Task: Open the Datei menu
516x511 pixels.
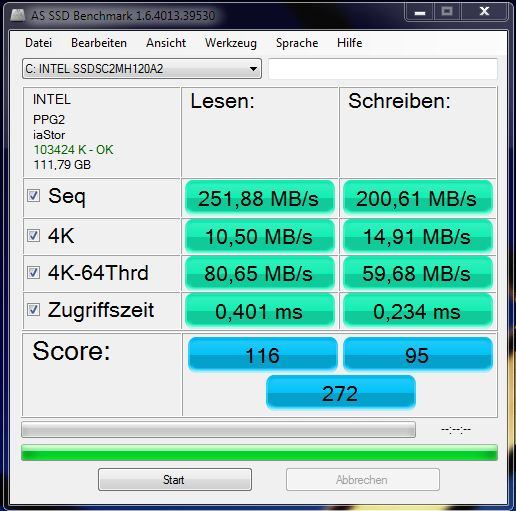Action: pyautogui.click(x=39, y=43)
